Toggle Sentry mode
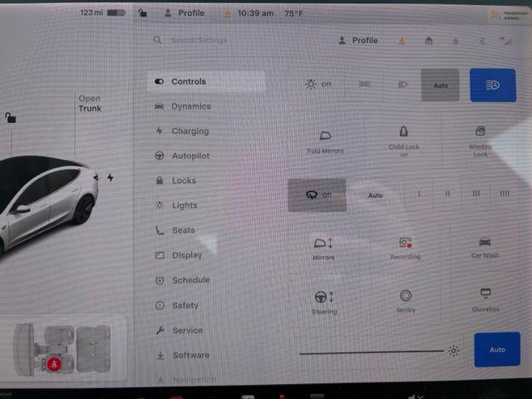This screenshot has width=532, height=399. pos(406,301)
